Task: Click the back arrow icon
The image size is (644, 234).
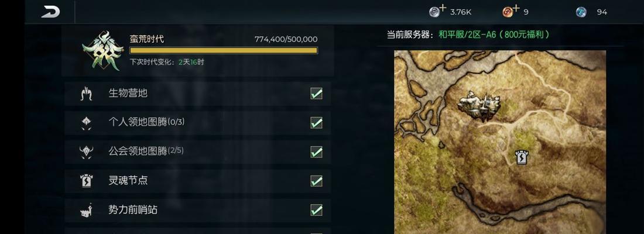Action: (50, 12)
